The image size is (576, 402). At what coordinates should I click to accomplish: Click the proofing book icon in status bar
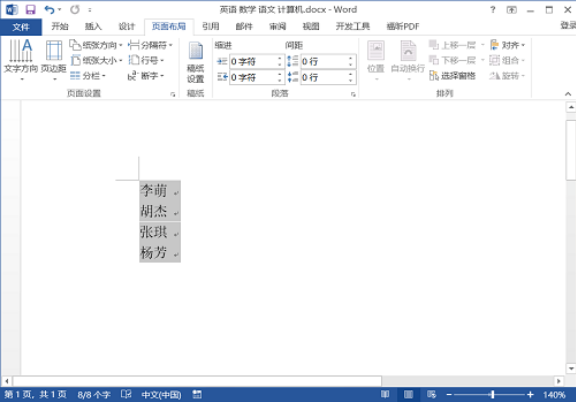pyautogui.click(x=126, y=395)
